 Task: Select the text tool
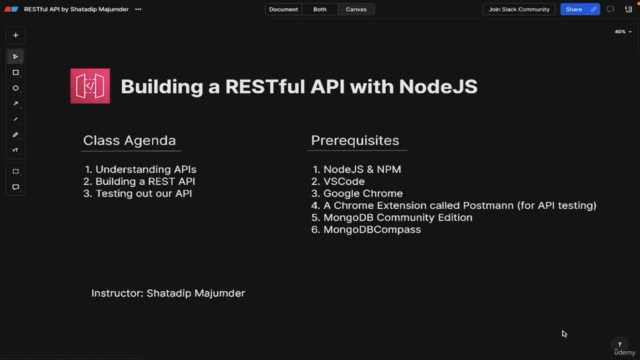(x=16, y=150)
